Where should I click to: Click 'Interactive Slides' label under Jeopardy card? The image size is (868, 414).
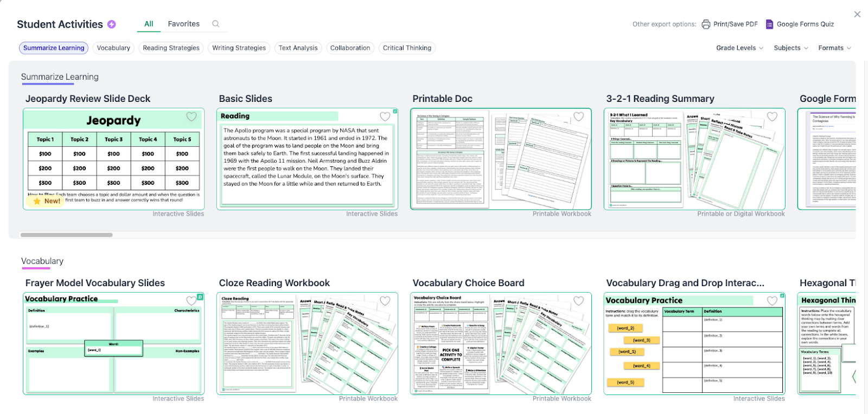point(178,214)
